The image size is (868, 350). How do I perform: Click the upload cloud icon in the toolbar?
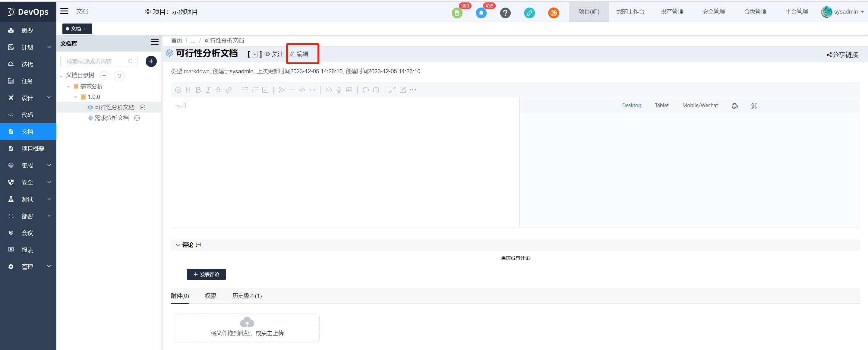pos(329,90)
